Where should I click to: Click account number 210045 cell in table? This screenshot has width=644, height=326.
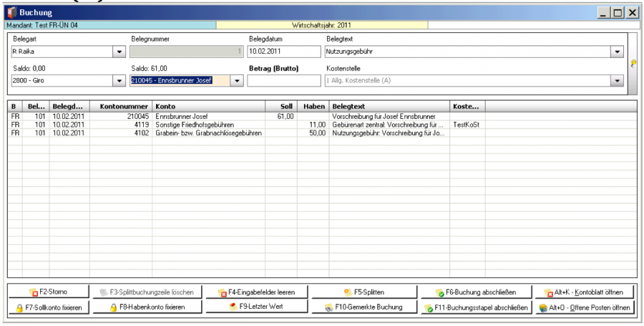138,116
